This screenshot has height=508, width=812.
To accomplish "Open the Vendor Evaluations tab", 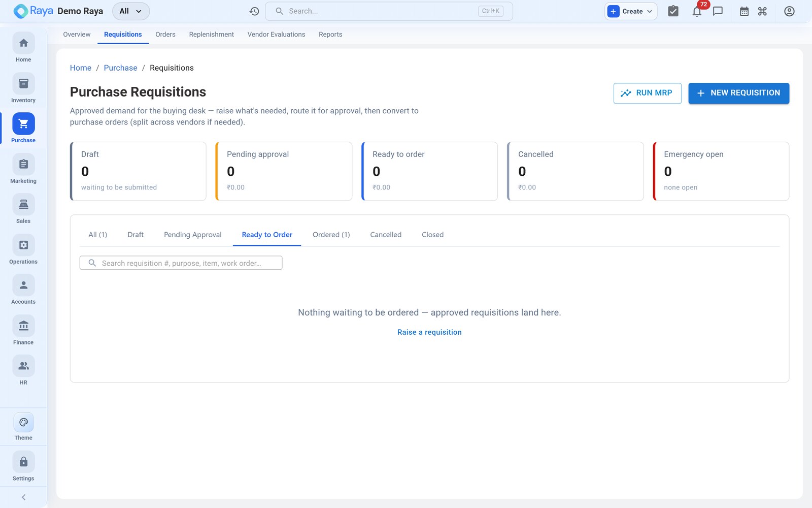I will 276,35.
